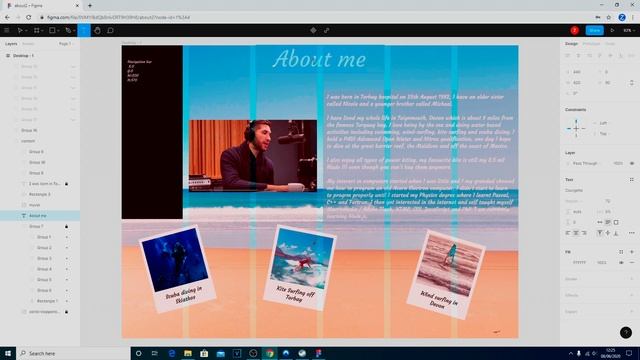Switch to Code tab

[610, 44]
